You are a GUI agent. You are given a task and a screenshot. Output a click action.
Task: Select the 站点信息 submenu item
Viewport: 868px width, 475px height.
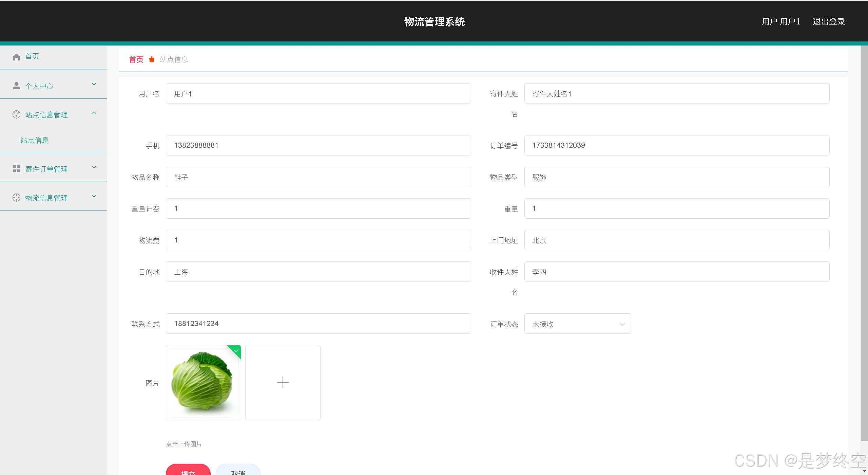(x=35, y=140)
